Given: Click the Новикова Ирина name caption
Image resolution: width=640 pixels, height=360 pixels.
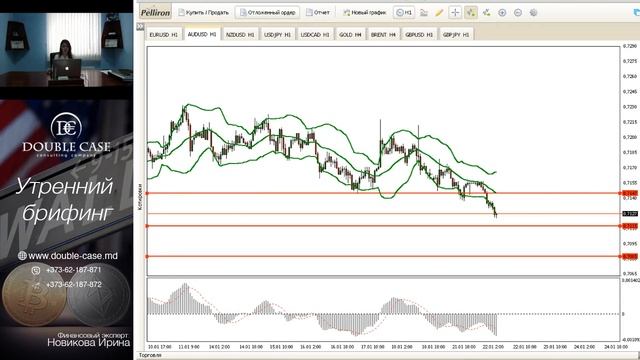Looking at the screenshot, I should click(89, 342).
